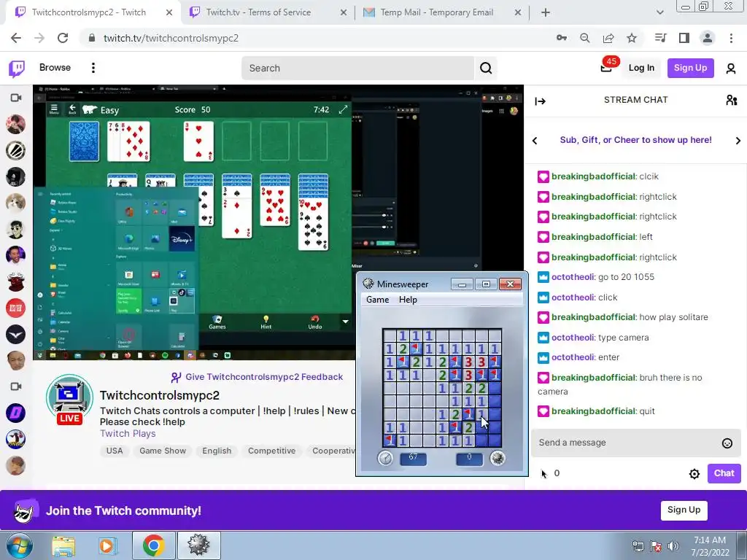747x560 pixels.
Task: Click the search magnifier button
Action: tap(486, 68)
